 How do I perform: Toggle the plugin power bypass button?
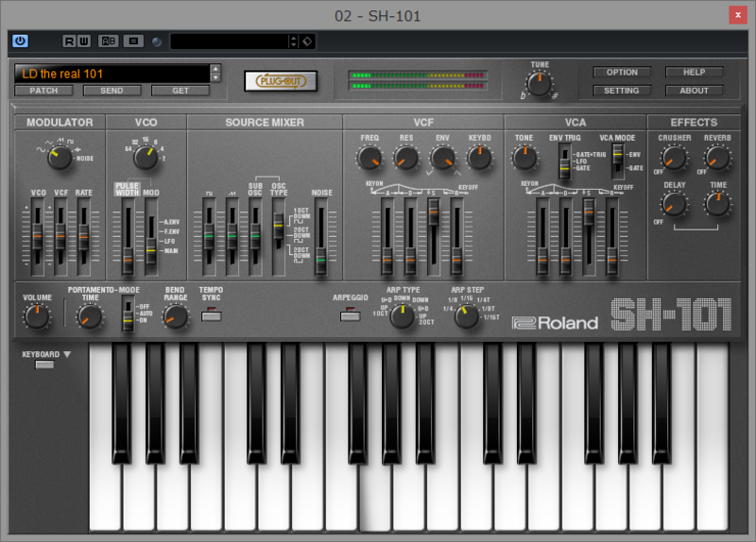(20, 41)
